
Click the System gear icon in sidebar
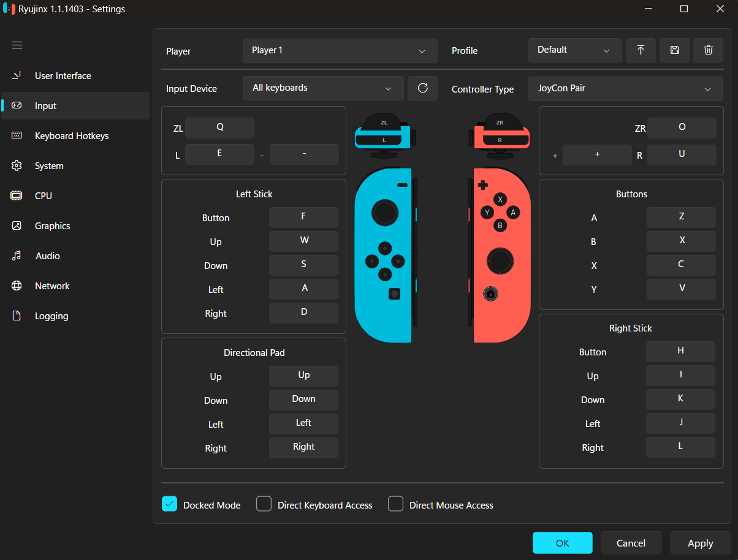coord(17,166)
